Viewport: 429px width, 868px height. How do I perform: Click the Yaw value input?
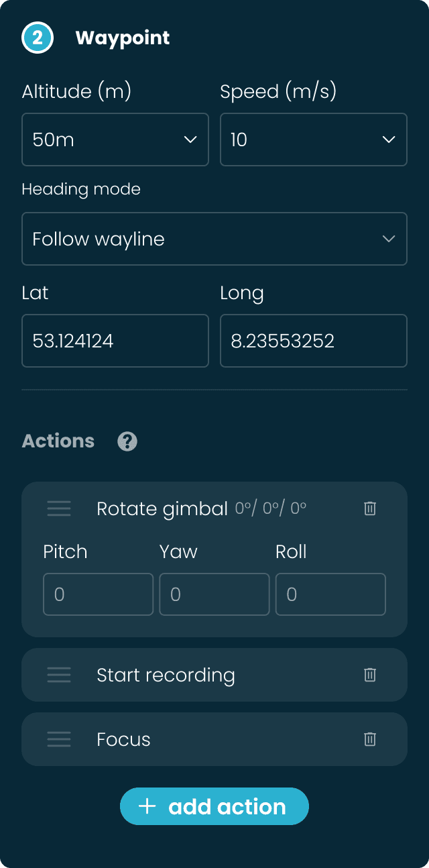214,594
